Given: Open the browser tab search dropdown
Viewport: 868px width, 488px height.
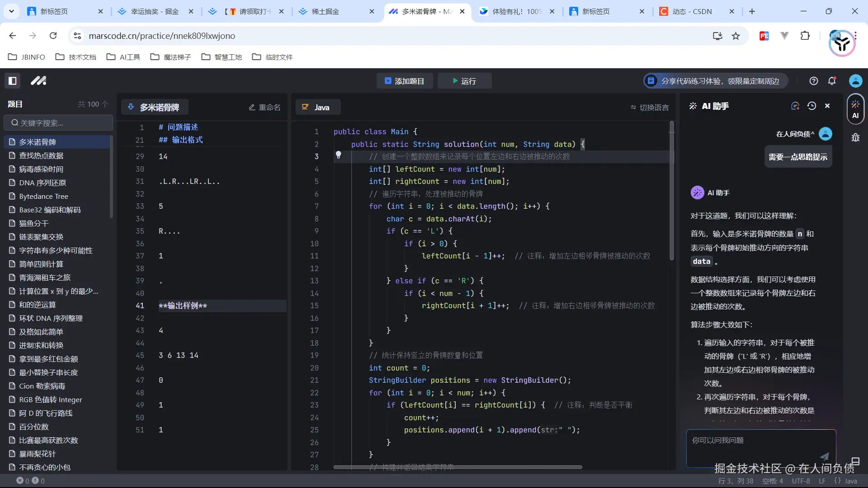Looking at the screenshot, I should [x=11, y=11].
